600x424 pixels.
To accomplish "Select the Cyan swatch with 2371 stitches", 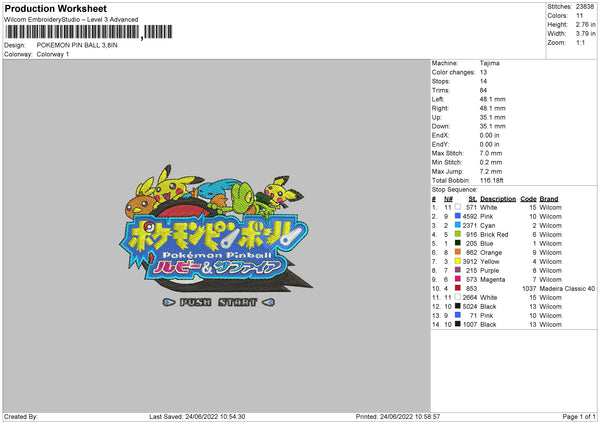I will click(458, 225).
